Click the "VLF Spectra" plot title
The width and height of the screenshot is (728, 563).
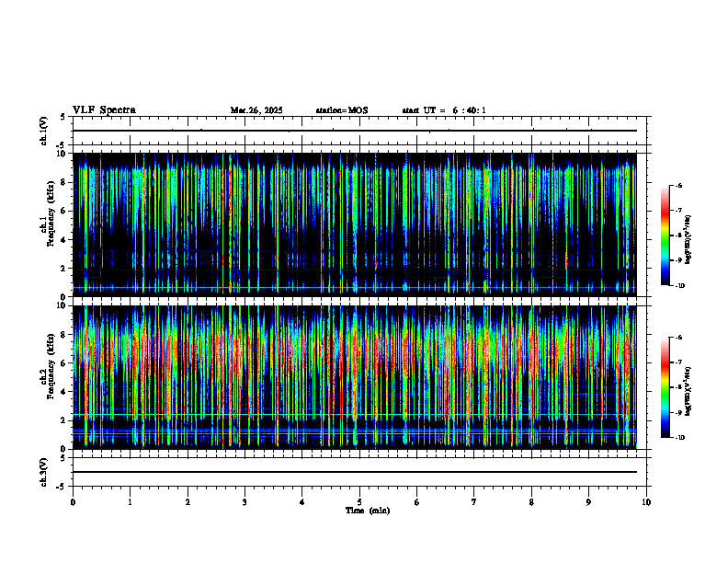(104, 110)
